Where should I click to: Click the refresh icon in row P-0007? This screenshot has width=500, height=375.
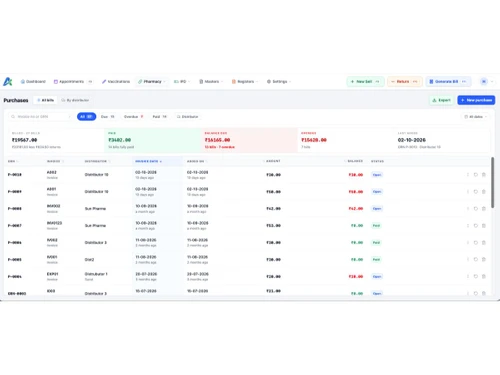coord(476,226)
